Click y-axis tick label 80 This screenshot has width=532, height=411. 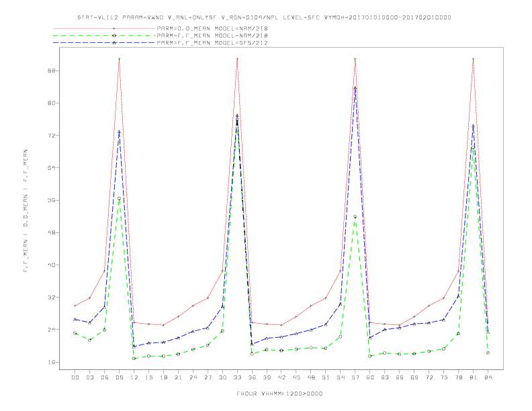(x=51, y=103)
